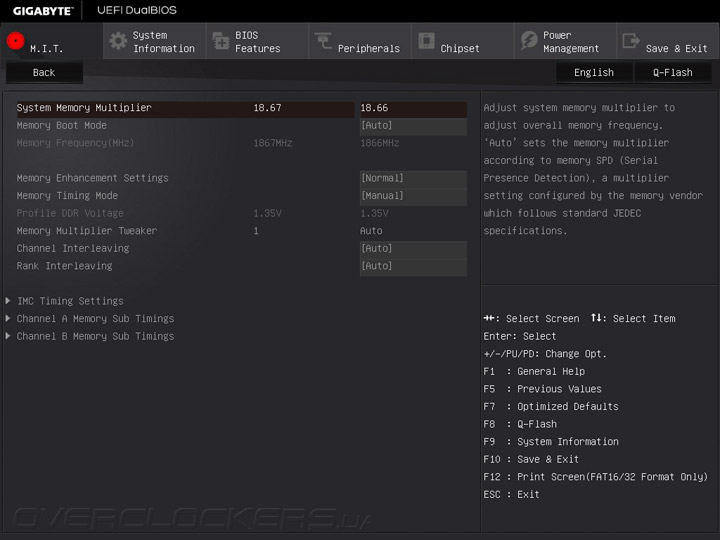The height and width of the screenshot is (540, 720).
Task: Change Memory Timing Mode [Manual] value
Action: pyautogui.click(x=413, y=196)
